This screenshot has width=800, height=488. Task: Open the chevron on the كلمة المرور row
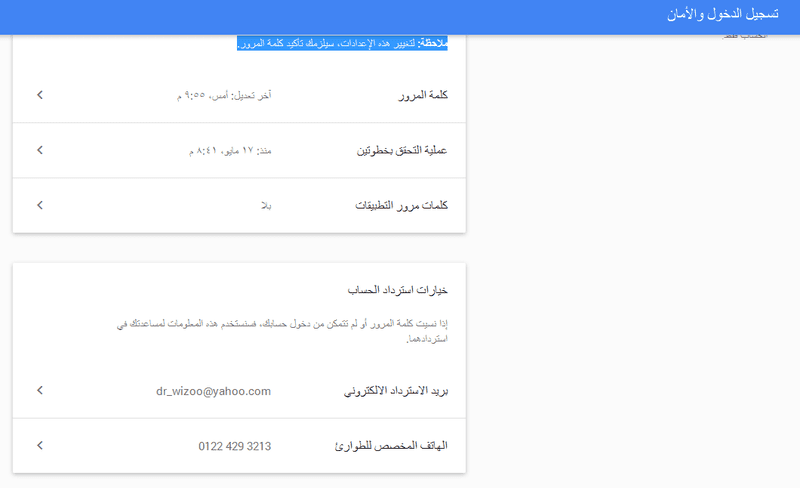click(40, 95)
